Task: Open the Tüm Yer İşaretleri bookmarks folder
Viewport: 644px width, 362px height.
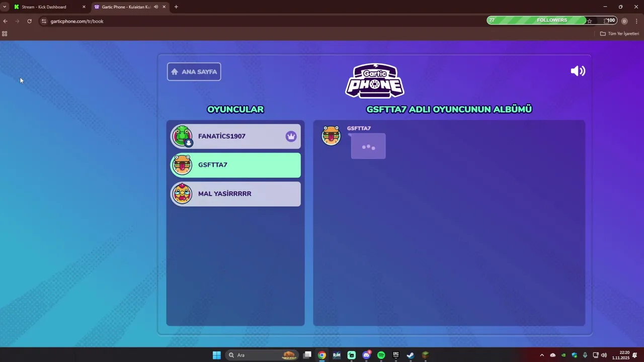Action: click(x=619, y=34)
